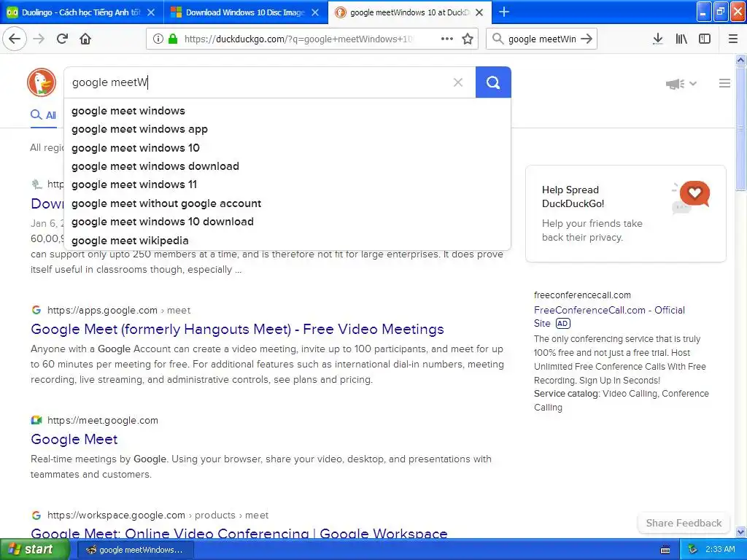Select the google meetWindows 10 DuckDuckGo tab
747x560 pixels.
[x=409, y=12]
